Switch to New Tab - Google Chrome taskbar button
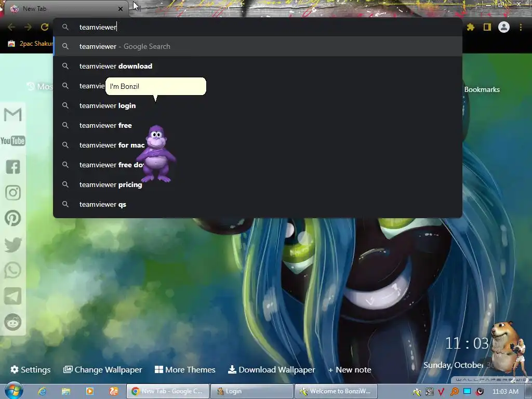The width and height of the screenshot is (532, 399). 168,391
